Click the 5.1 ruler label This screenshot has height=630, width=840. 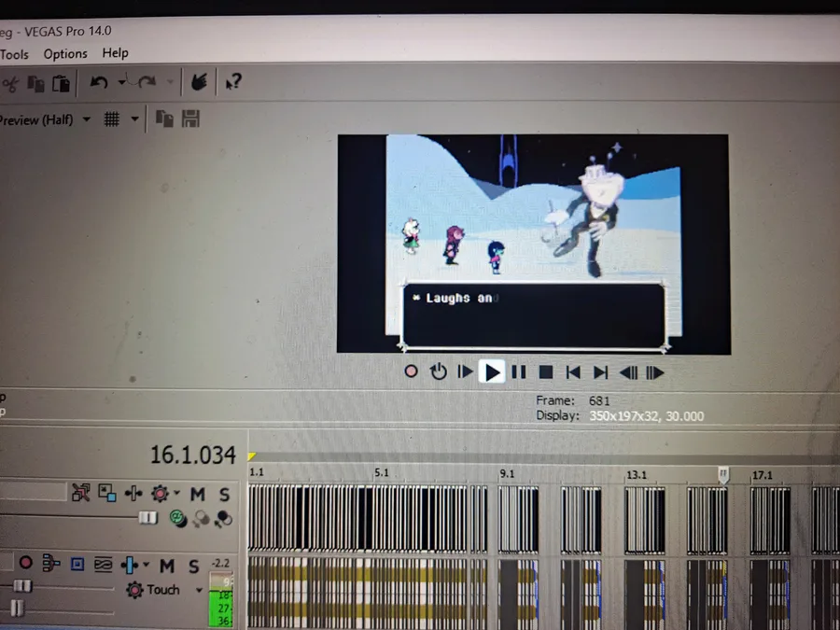(382, 473)
